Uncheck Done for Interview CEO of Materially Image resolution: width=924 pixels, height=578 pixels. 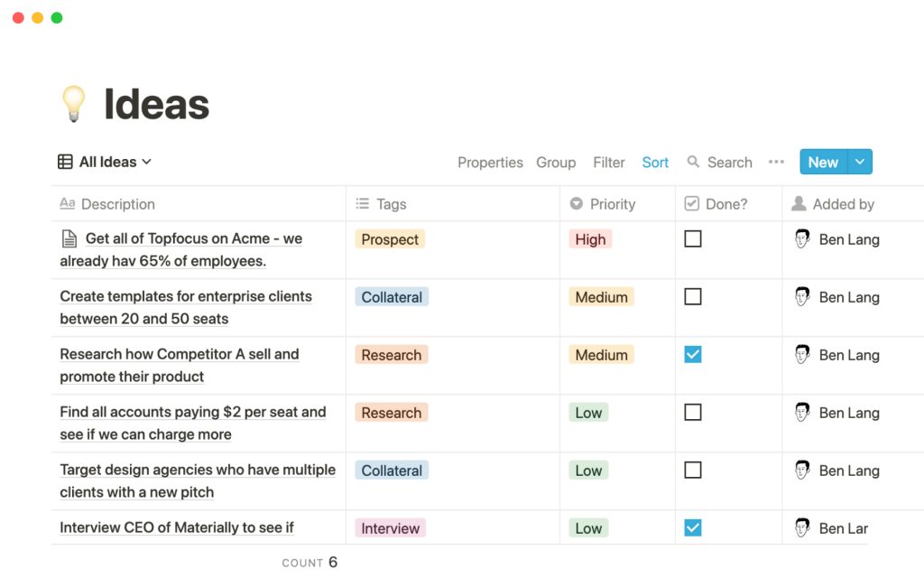coord(693,527)
